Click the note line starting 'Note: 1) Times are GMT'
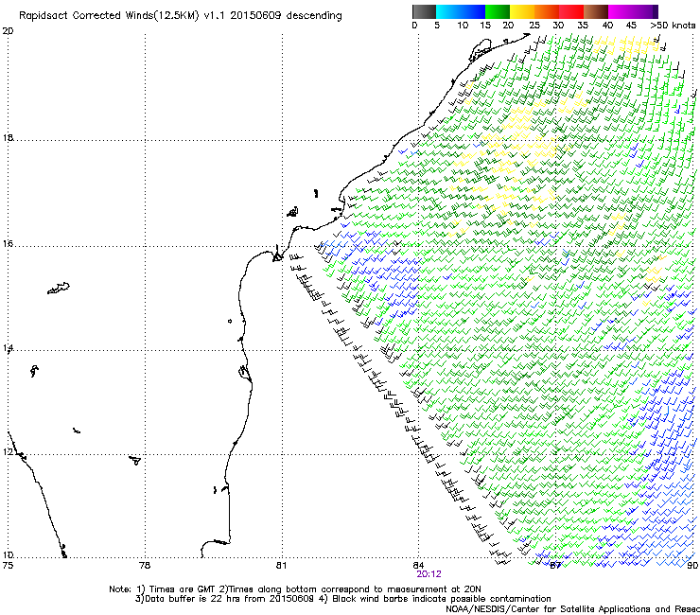Viewport: 700px width, 615px height. point(295,589)
